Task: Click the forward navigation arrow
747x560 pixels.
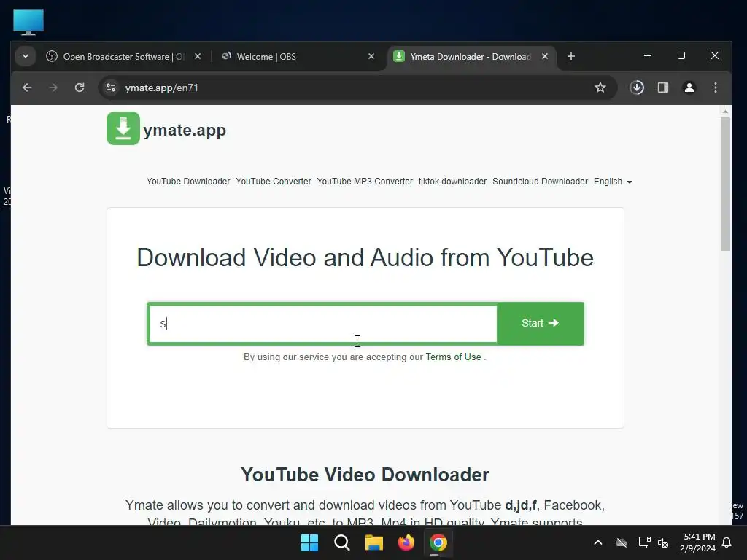Action: click(x=53, y=87)
